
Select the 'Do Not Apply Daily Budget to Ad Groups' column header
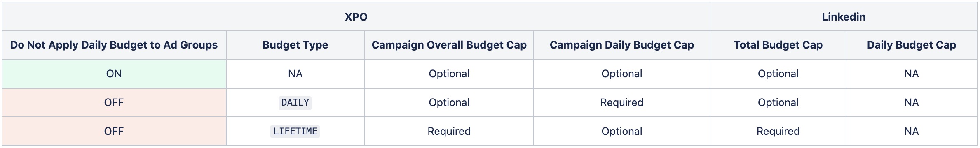(114, 45)
